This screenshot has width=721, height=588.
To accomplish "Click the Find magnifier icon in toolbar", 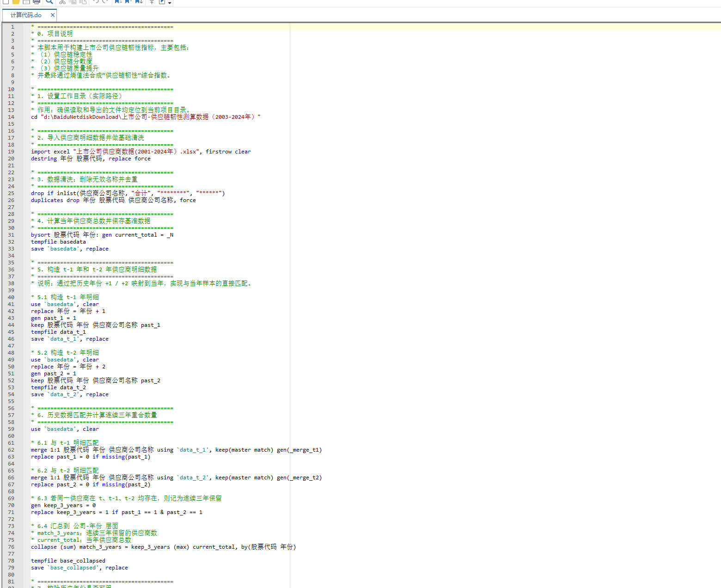I will point(49,2).
